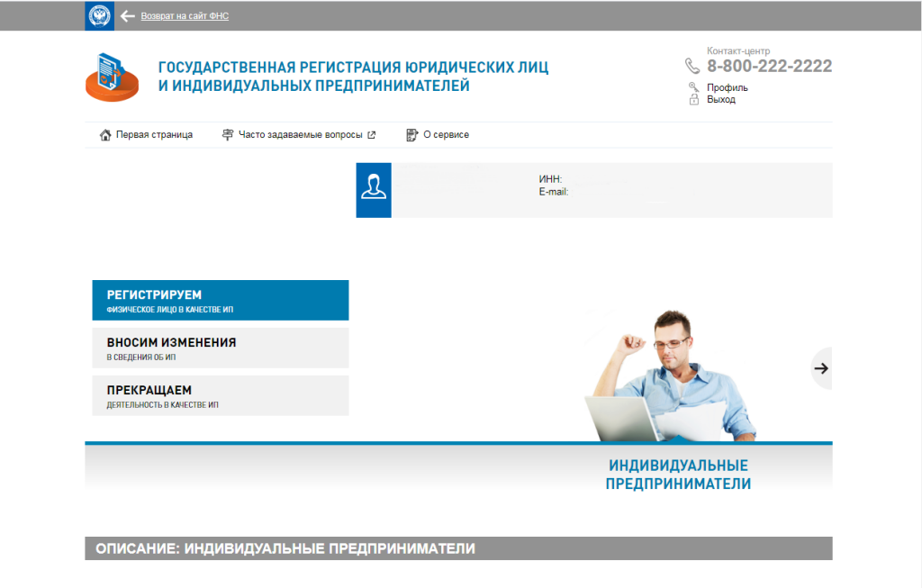This screenshot has height=588, width=922.
Task: Open the Профиль link
Action: [727, 87]
